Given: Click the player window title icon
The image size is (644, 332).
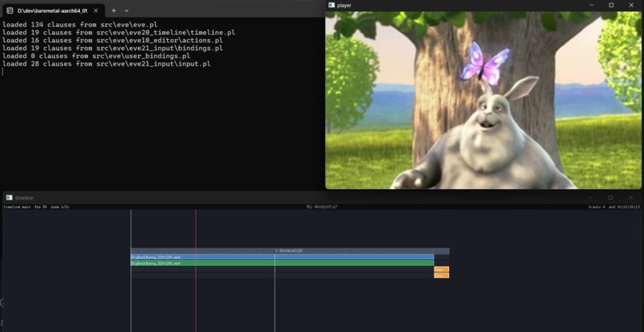Looking at the screenshot, I should [x=332, y=5].
